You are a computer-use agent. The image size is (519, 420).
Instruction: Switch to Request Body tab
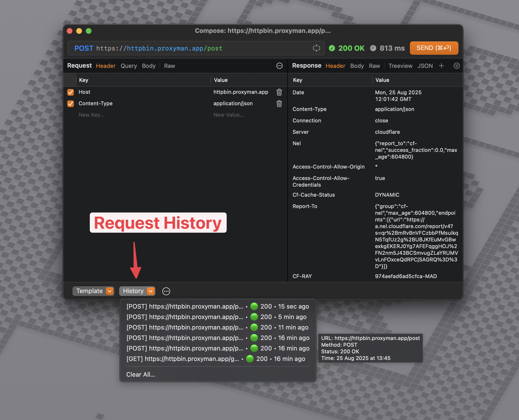[x=149, y=66]
